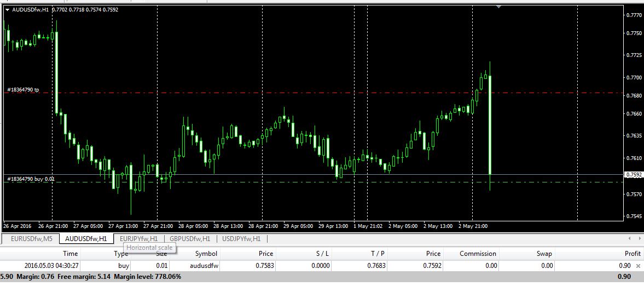
Task: Click the 'buy' type cell in the trade row
Action: point(124,266)
